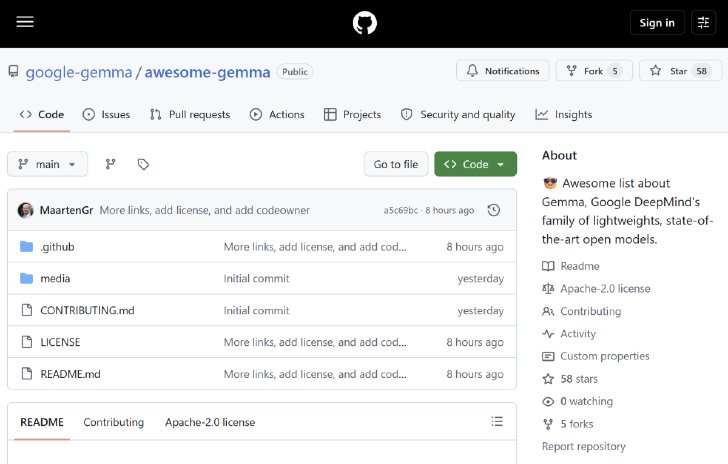Open the Activity link
Viewport: 728px width, 464px height.
569,333
